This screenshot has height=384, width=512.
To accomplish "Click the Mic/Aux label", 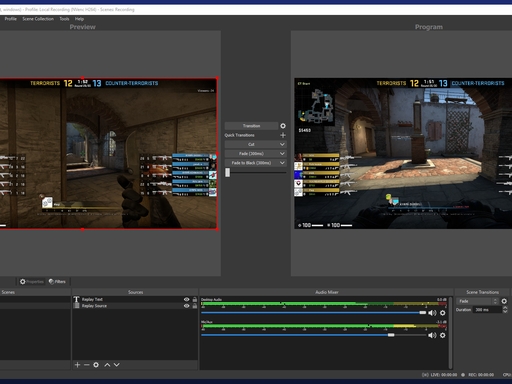I will [x=207, y=322].
